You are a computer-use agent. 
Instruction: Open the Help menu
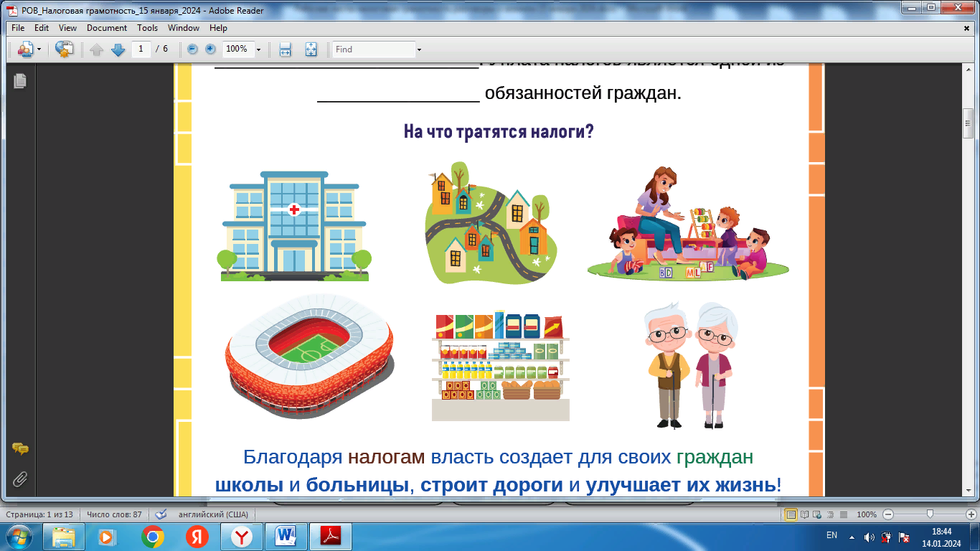219,28
